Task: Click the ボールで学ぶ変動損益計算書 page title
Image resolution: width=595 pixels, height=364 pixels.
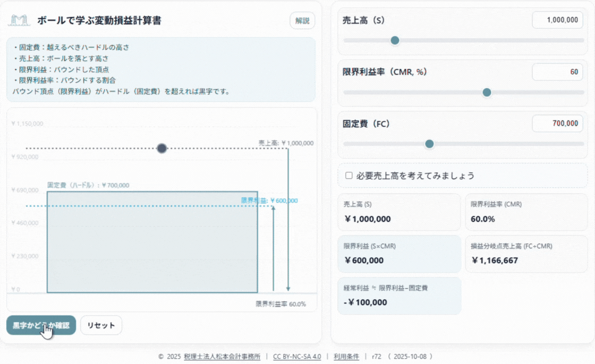Action: (x=99, y=21)
